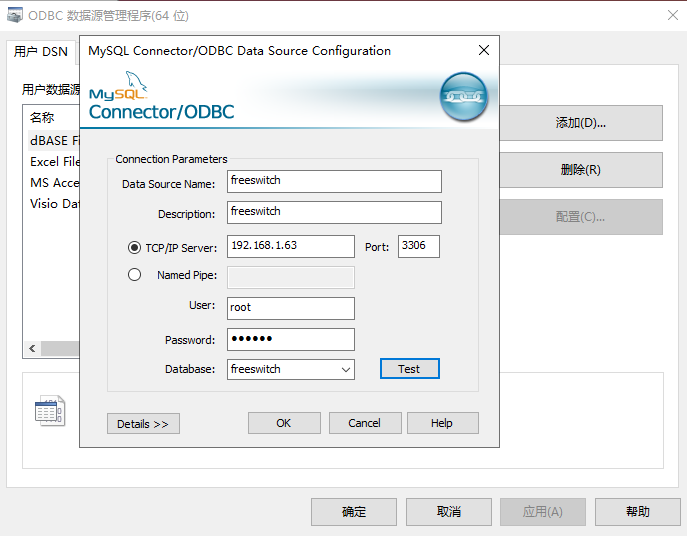Open Help in the MySQL dialog
Viewport: 687px width, 536px height.
[x=442, y=423]
